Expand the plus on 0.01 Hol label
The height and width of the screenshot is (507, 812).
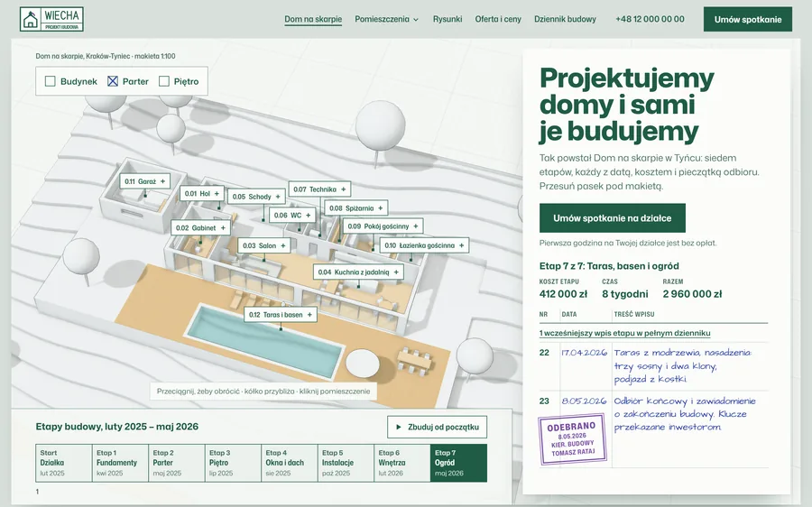tap(217, 194)
